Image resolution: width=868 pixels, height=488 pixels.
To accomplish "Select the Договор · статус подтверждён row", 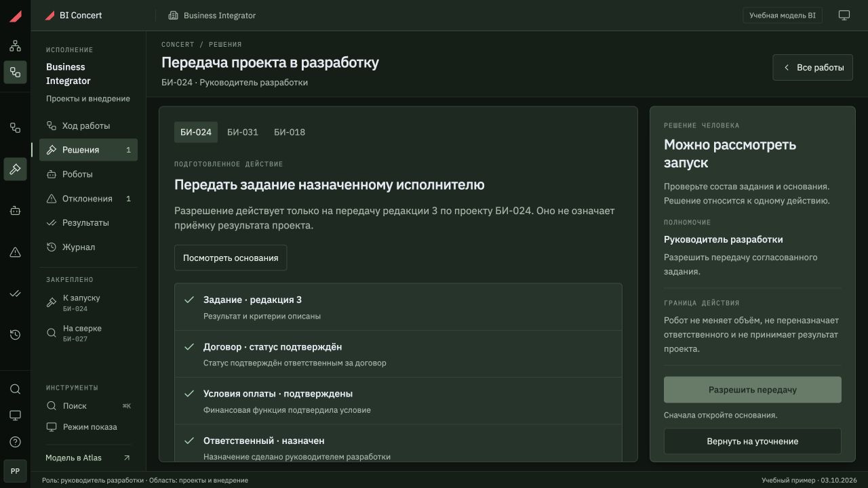I will click(398, 354).
